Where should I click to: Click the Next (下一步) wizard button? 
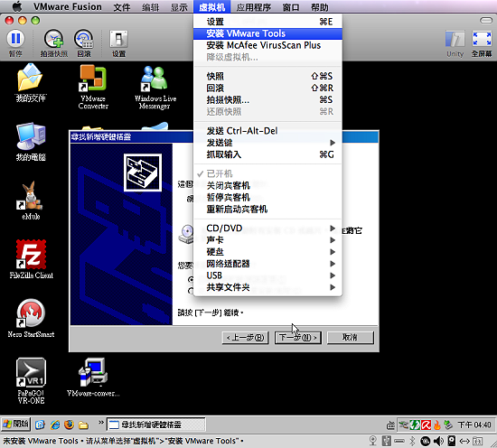(297, 338)
